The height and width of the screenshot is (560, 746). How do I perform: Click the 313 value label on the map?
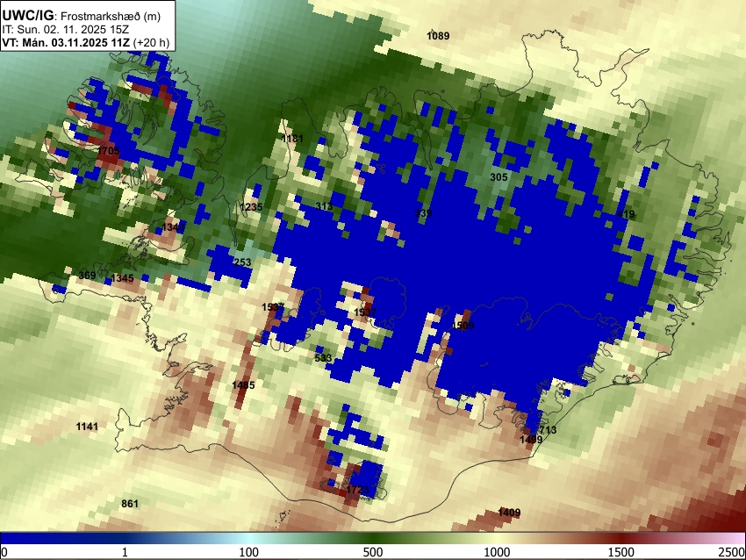click(x=324, y=206)
